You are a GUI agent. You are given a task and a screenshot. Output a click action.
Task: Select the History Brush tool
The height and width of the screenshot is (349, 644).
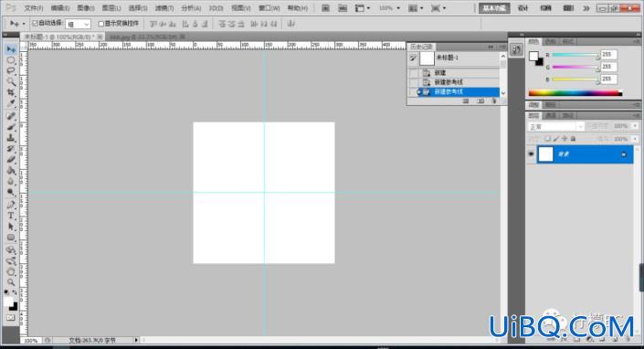tap(11, 149)
